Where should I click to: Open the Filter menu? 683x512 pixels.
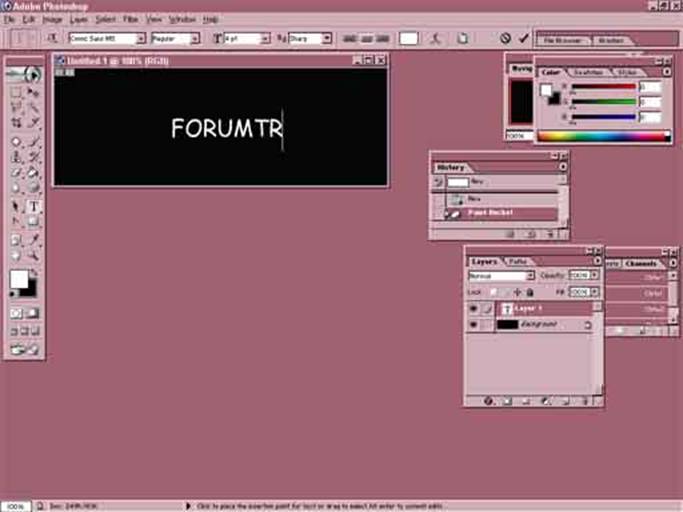pos(130,19)
